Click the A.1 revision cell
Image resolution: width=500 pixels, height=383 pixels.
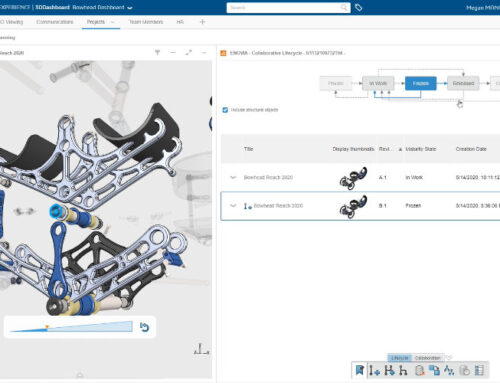point(383,177)
